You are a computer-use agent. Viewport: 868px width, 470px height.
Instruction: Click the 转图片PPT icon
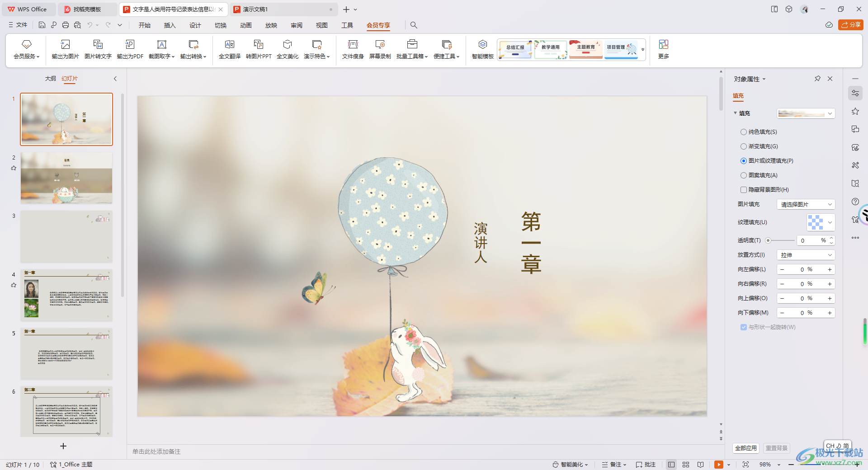pos(259,49)
